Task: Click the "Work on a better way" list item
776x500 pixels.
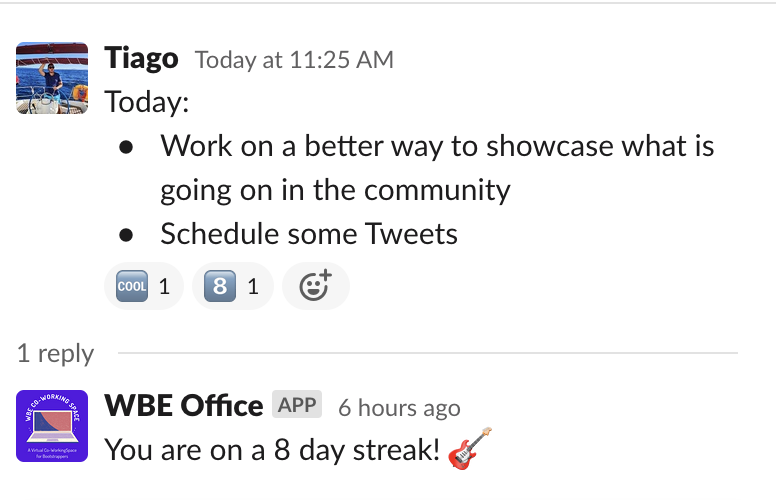Action: coord(437,146)
